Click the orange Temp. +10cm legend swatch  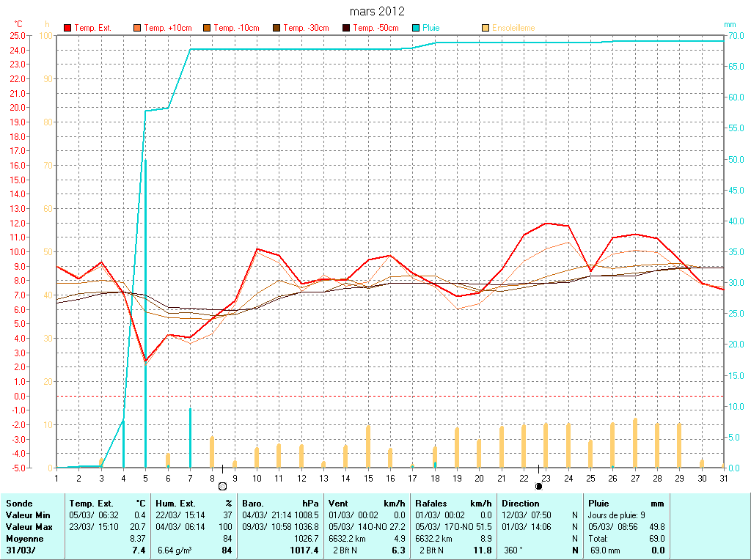click(x=137, y=28)
